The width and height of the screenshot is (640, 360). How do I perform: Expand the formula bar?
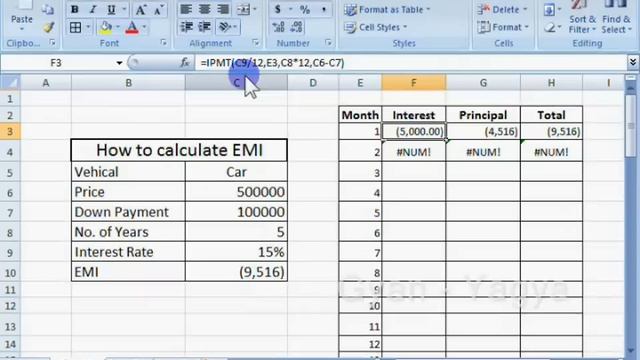point(632,62)
